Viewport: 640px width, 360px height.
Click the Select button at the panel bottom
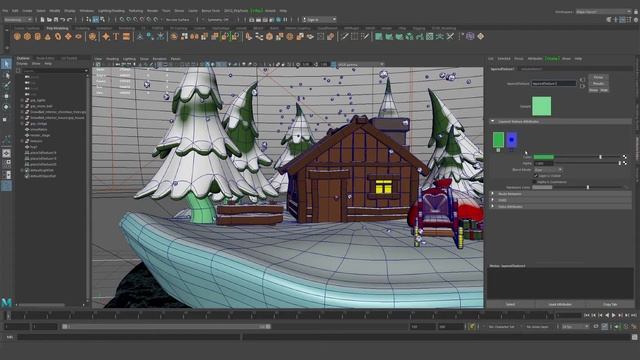511,304
